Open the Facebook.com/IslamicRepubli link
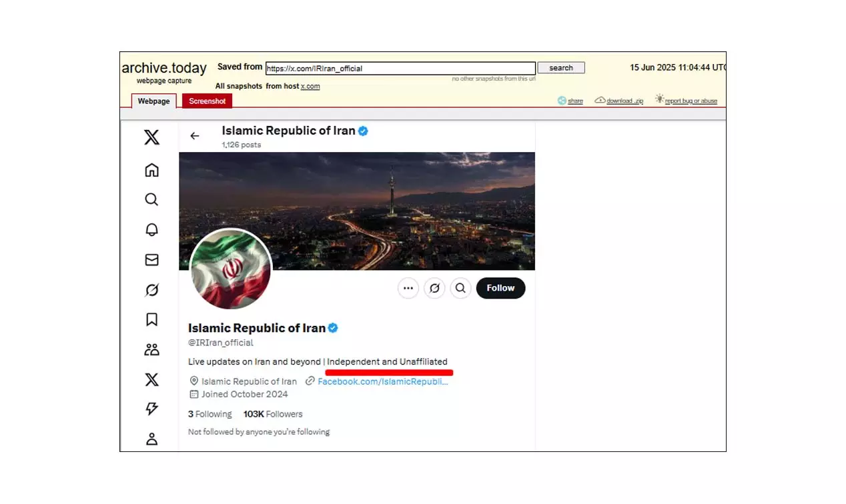The height and width of the screenshot is (504, 846). [382, 381]
